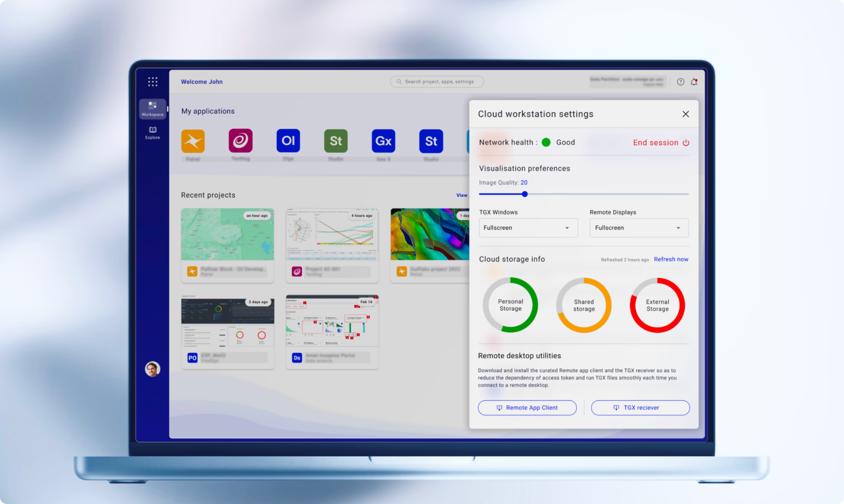Switch to the Workspace sidebar tab
The width and height of the screenshot is (844, 504).
(153, 109)
